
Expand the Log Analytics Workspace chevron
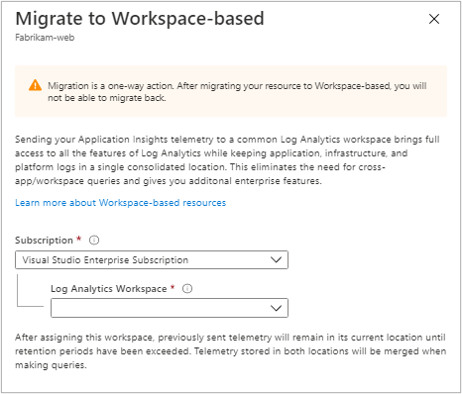click(x=276, y=308)
